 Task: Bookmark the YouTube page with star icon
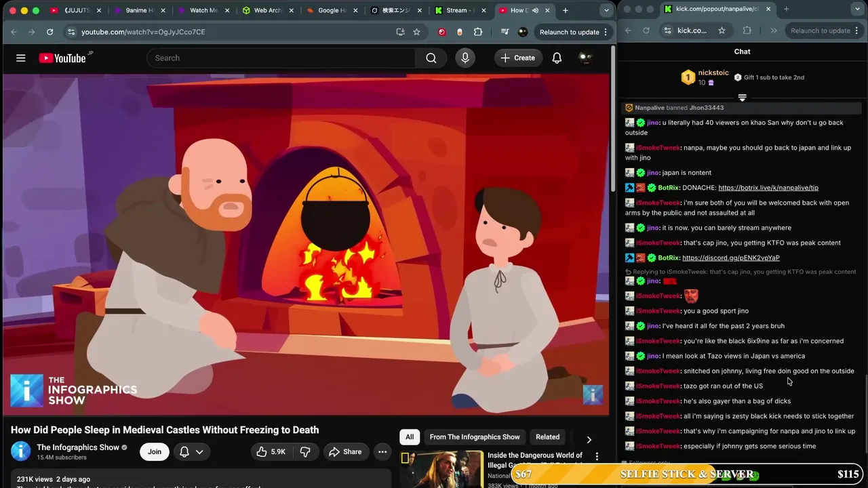pyautogui.click(x=416, y=32)
